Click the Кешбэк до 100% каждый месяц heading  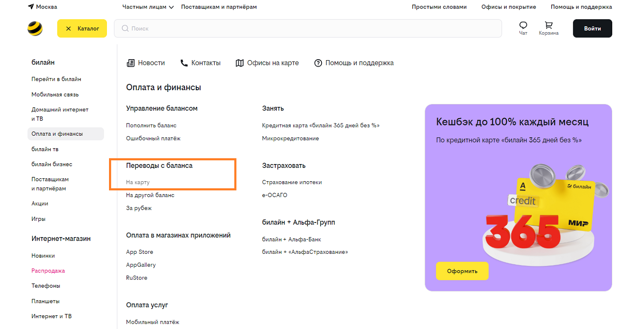[x=512, y=122]
